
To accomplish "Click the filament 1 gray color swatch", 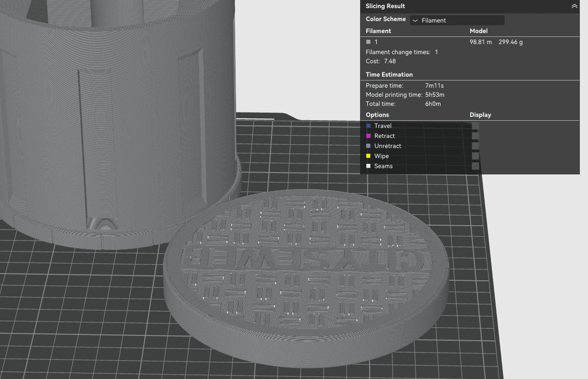I will coord(368,42).
